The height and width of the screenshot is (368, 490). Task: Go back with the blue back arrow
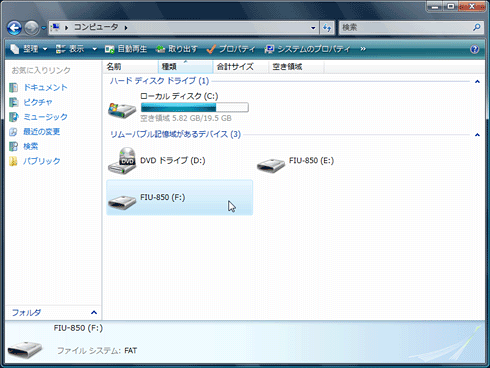[x=14, y=28]
